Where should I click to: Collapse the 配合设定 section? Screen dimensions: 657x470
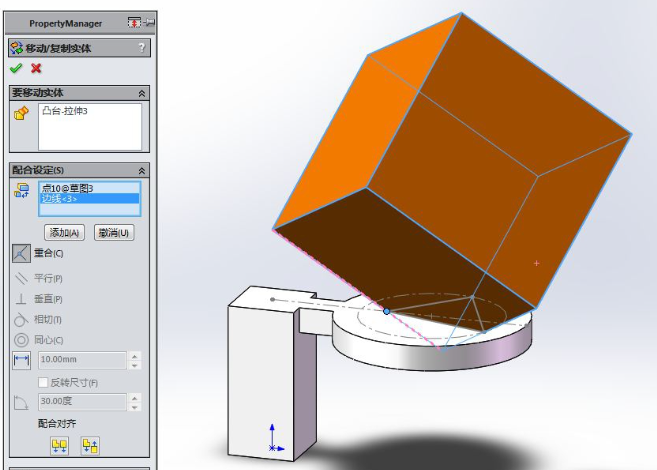[142, 170]
